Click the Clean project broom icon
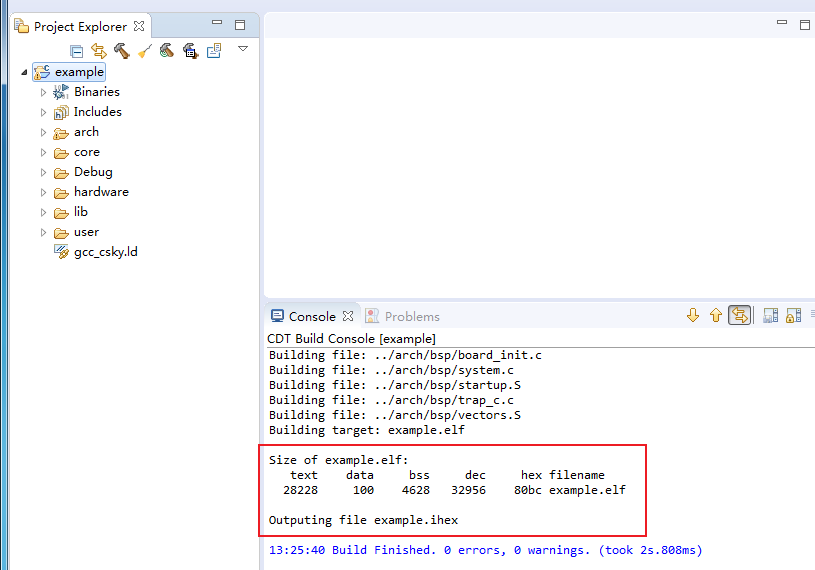 (144, 51)
